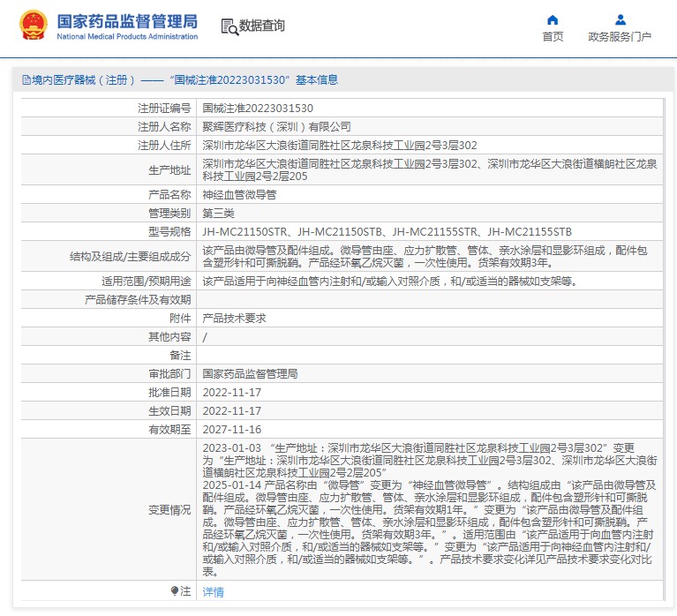Go to 政务服务门户 text link
Image resolution: width=677 pixels, height=616 pixels.
click(620, 37)
